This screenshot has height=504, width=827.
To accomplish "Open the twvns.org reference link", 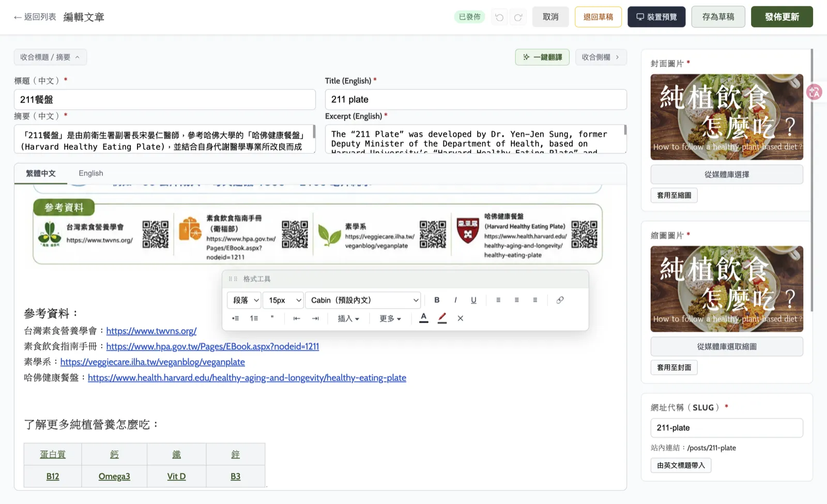I will click(x=151, y=331).
